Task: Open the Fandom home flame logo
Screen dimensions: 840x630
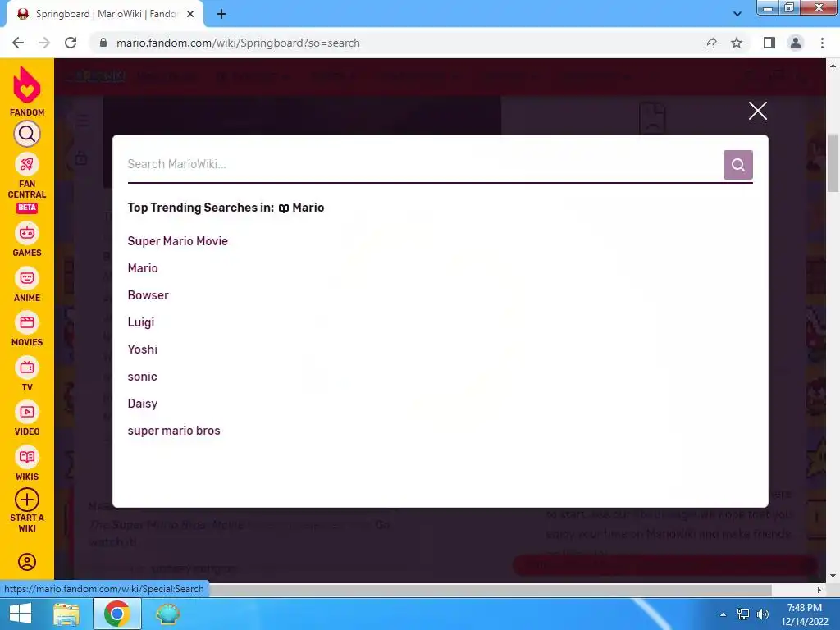Action: coord(27,84)
